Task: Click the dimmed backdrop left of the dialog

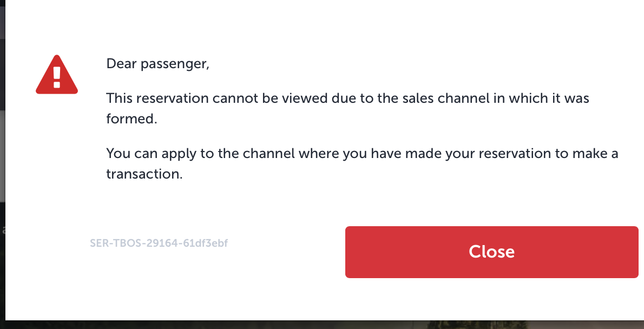Action: point(2,162)
